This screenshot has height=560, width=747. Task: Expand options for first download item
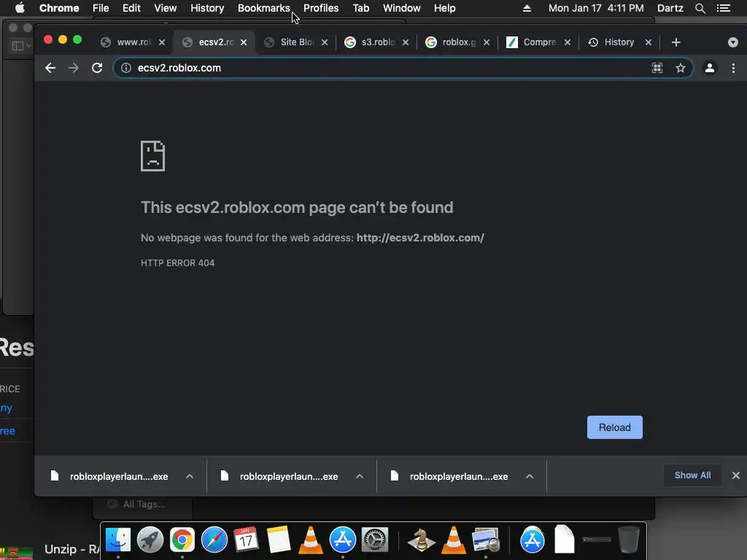[190, 476]
